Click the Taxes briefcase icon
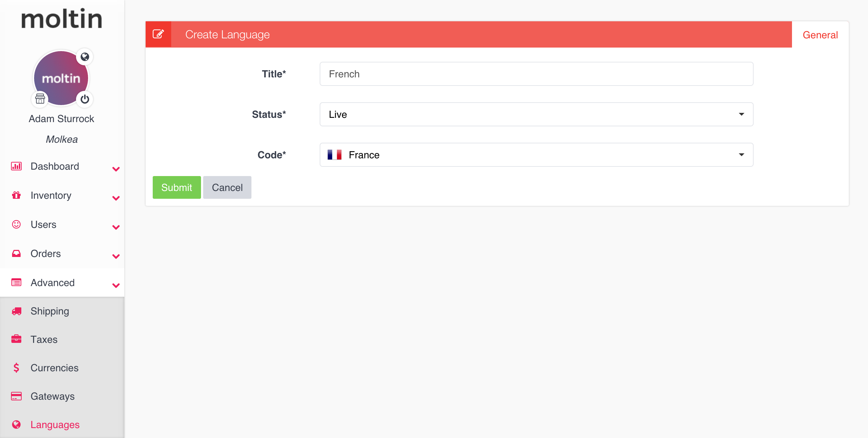Image resolution: width=868 pixels, height=438 pixels. click(x=16, y=339)
